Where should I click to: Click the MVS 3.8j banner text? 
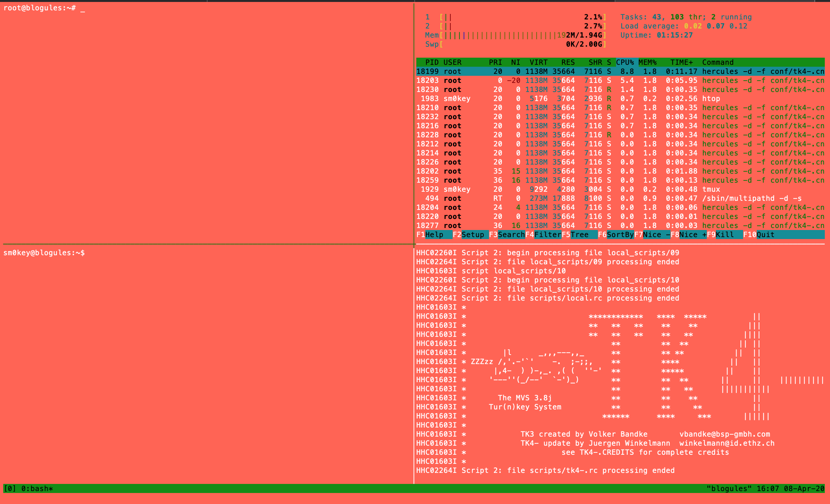coord(525,398)
